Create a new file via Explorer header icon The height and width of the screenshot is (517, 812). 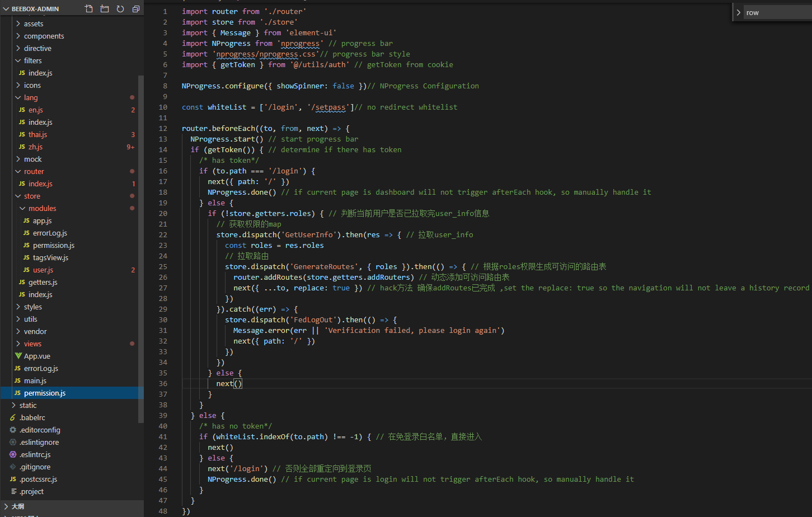tap(89, 9)
